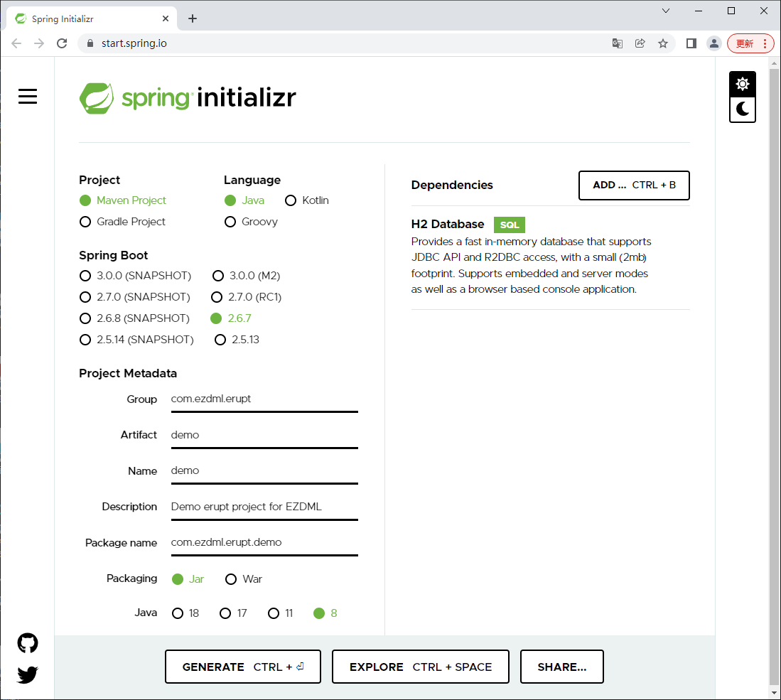Viewport: 781px width, 700px height.
Task: Choose Java language
Action: (x=244, y=200)
